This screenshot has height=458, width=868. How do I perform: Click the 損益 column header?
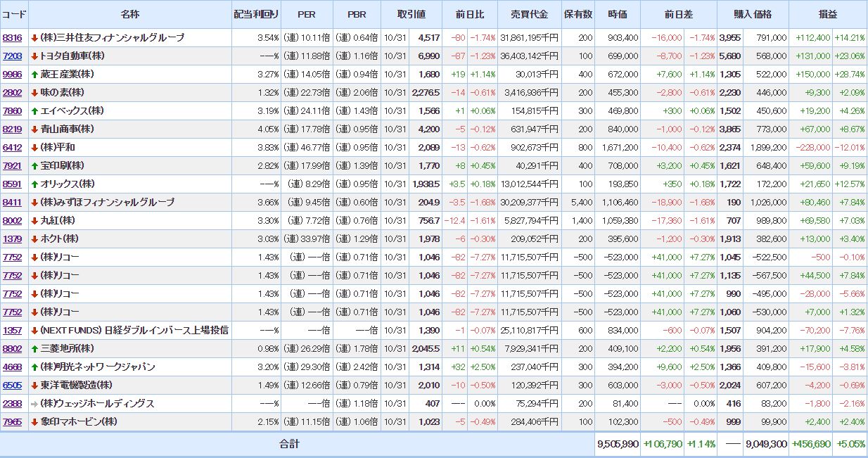828,15
